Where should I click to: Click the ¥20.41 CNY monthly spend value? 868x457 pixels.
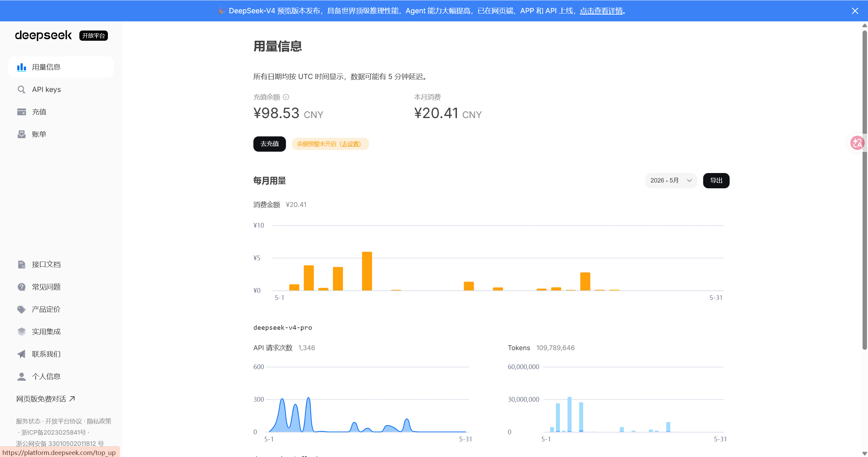(448, 113)
